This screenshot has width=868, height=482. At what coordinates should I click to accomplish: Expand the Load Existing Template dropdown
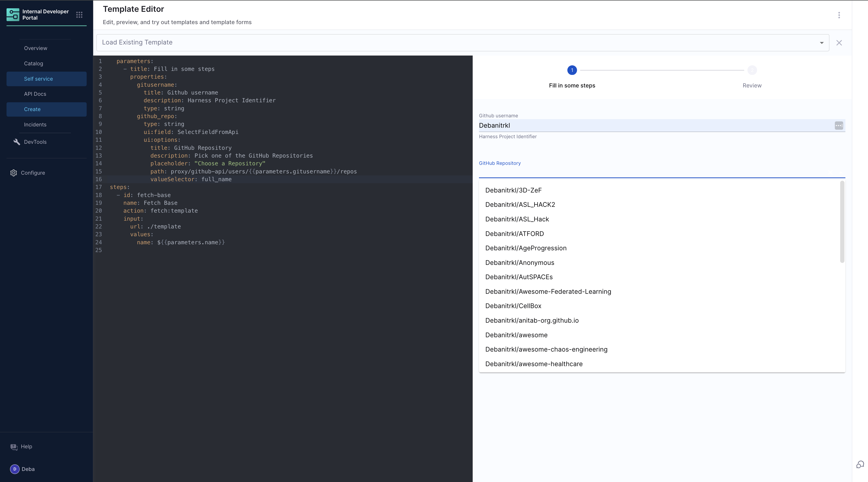click(x=822, y=43)
